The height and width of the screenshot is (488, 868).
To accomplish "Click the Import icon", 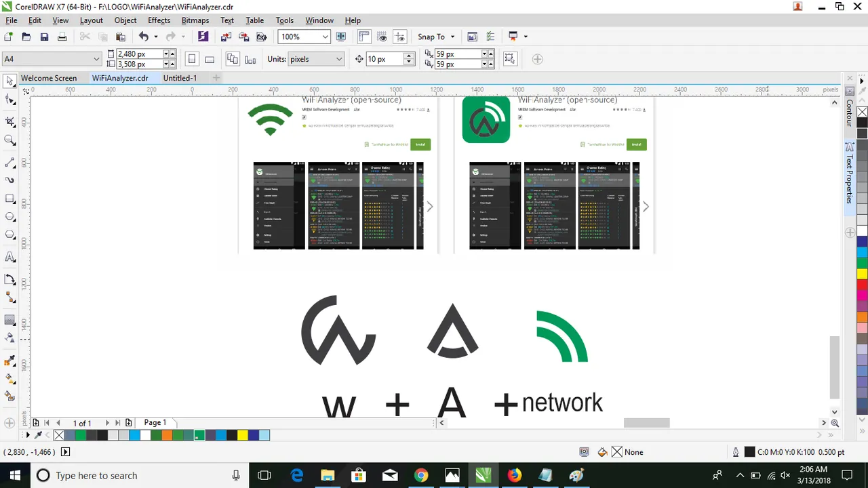I will [x=226, y=37].
